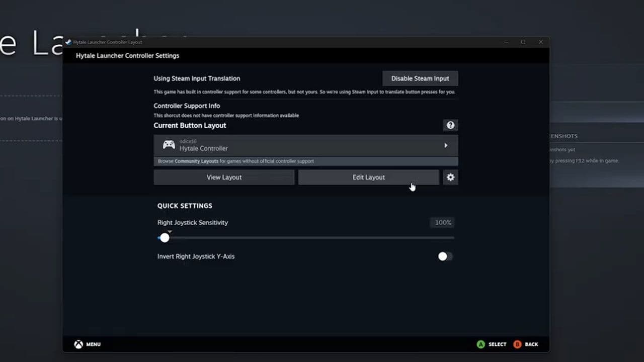Click the Disable Steam Input button
The width and height of the screenshot is (644, 362).
point(420,78)
